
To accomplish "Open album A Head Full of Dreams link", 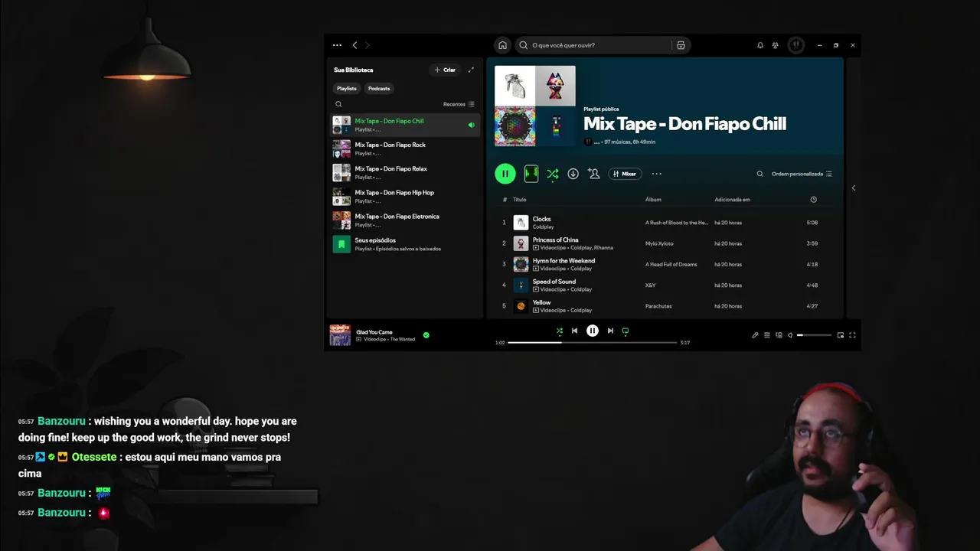I will tap(671, 265).
